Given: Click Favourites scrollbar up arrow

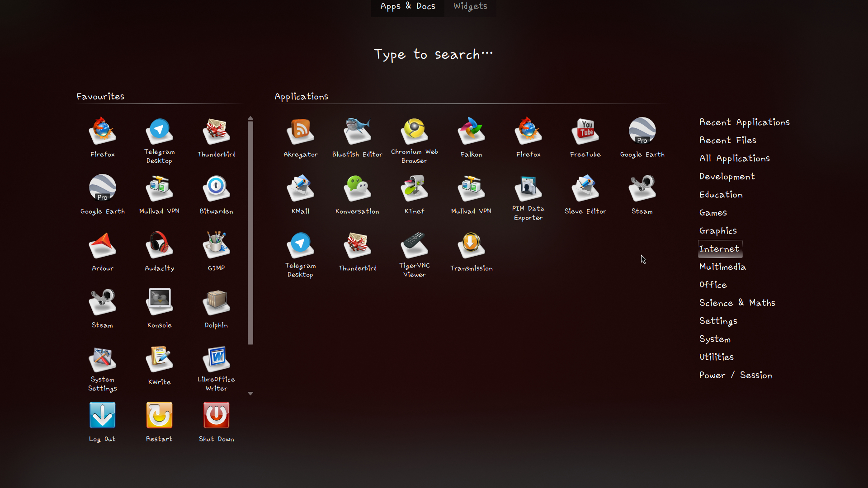Looking at the screenshot, I should tap(250, 118).
